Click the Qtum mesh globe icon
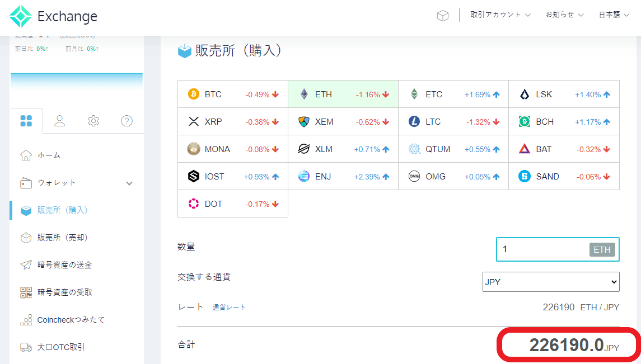 coord(414,149)
